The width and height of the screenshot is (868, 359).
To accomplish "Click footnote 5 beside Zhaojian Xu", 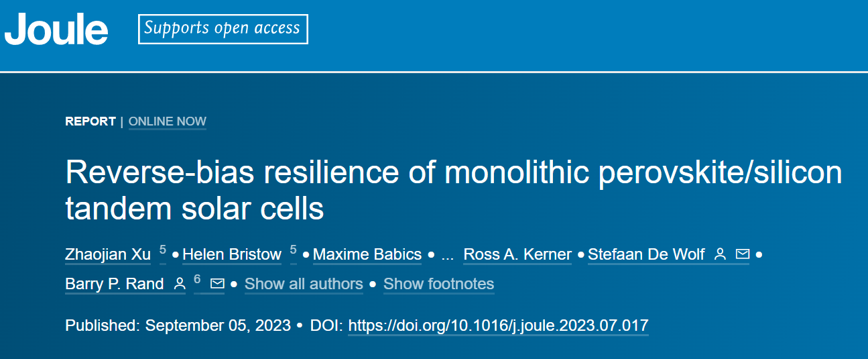I will pyautogui.click(x=162, y=250).
